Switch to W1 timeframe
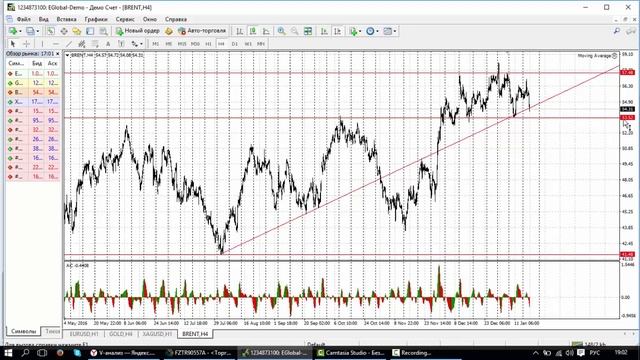This screenshot has height=360, width=640. [248, 44]
